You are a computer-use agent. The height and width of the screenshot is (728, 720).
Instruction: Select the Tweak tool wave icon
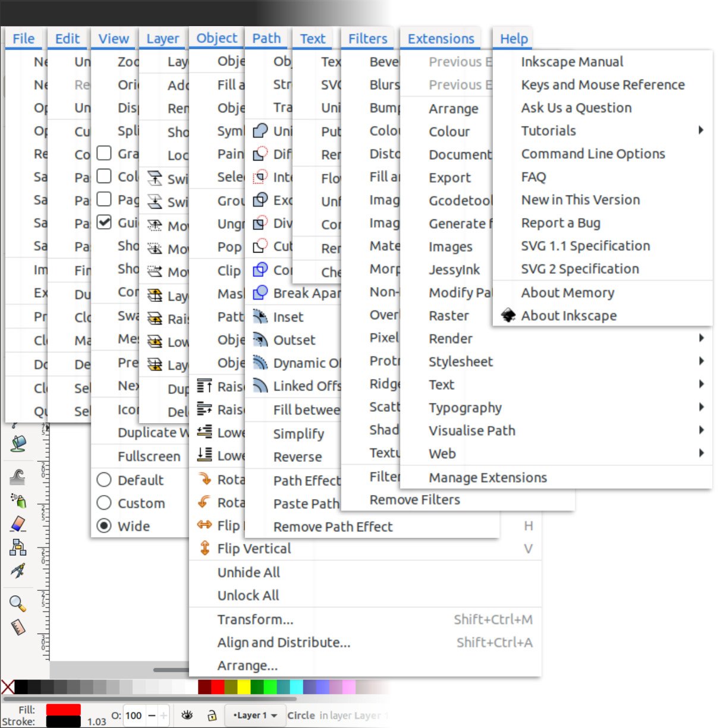[18, 477]
